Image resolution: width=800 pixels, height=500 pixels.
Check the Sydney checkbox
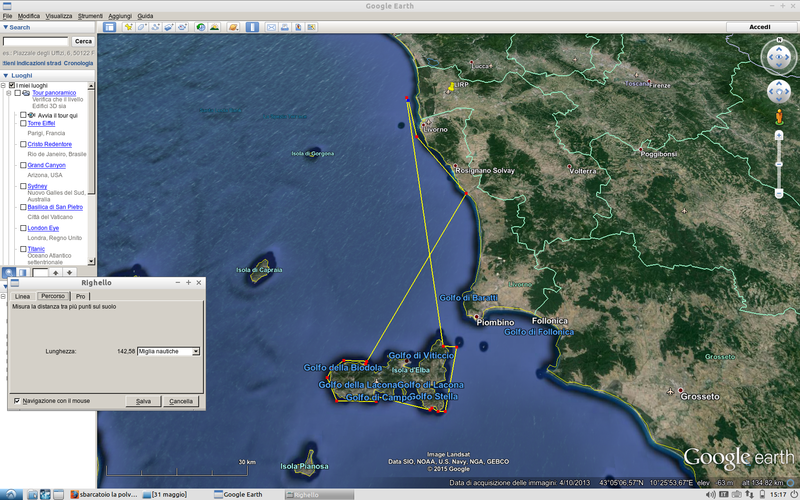click(23, 186)
